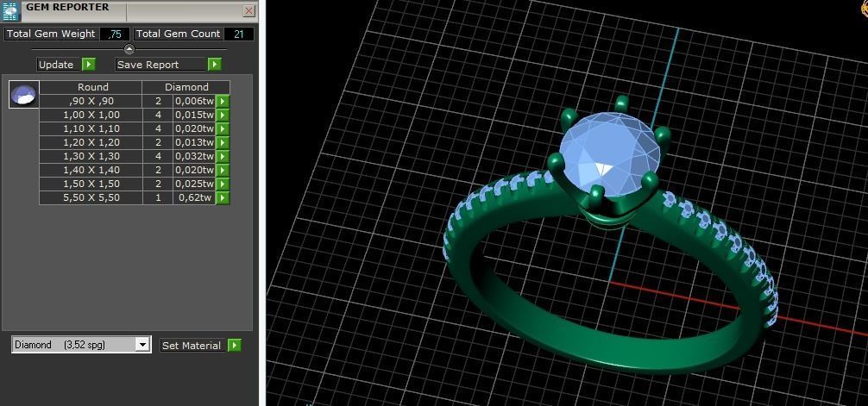This screenshot has height=406, width=868.
Task: Click the Round column header
Action: pos(91,87)
